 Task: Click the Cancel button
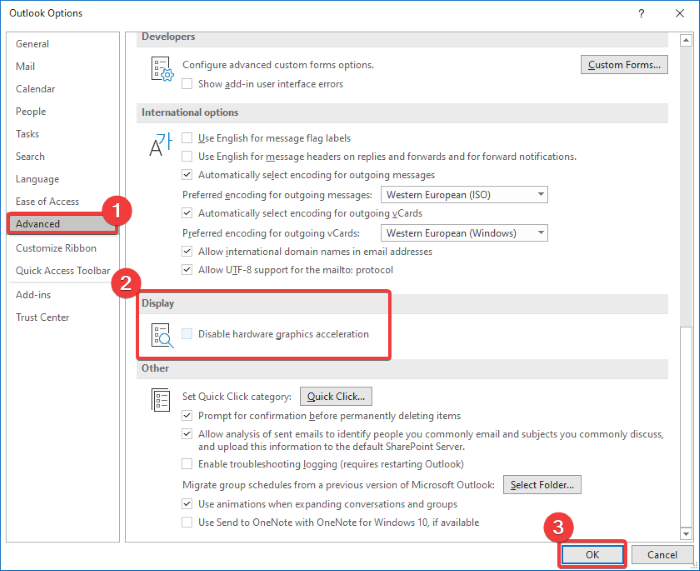[662, 554]
